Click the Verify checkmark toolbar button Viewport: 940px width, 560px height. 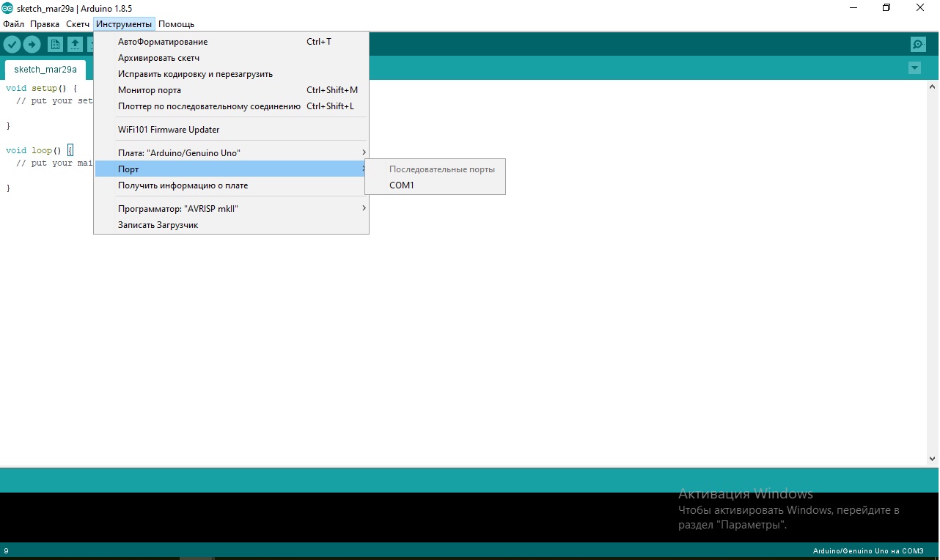[x=12, y=45]
